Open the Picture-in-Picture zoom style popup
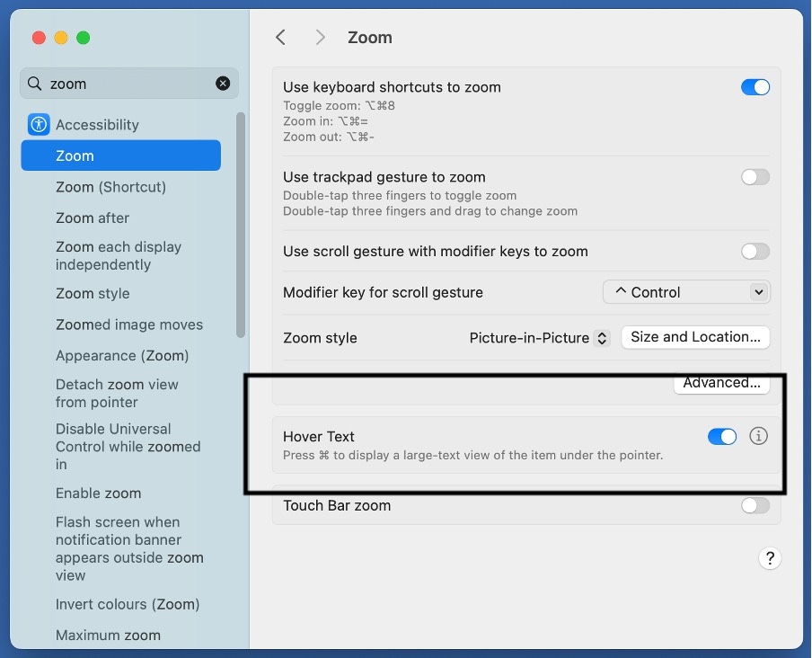 [x=539, y=338]
